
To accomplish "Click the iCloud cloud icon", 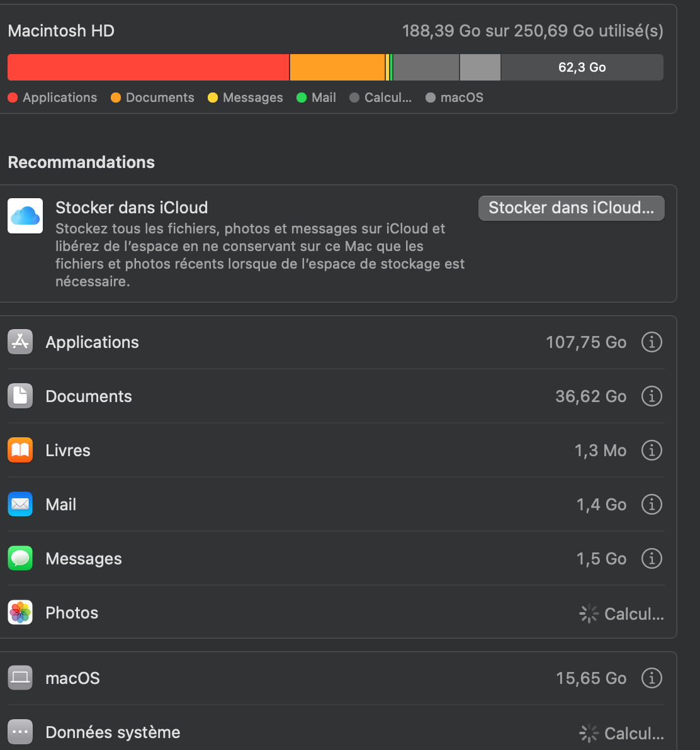I will 25,216.
